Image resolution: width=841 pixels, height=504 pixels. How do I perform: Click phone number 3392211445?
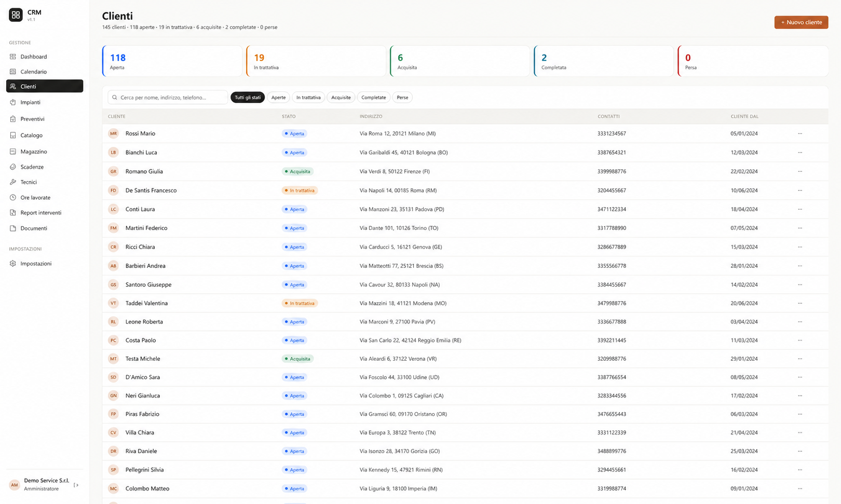click(x=612, y=340)
